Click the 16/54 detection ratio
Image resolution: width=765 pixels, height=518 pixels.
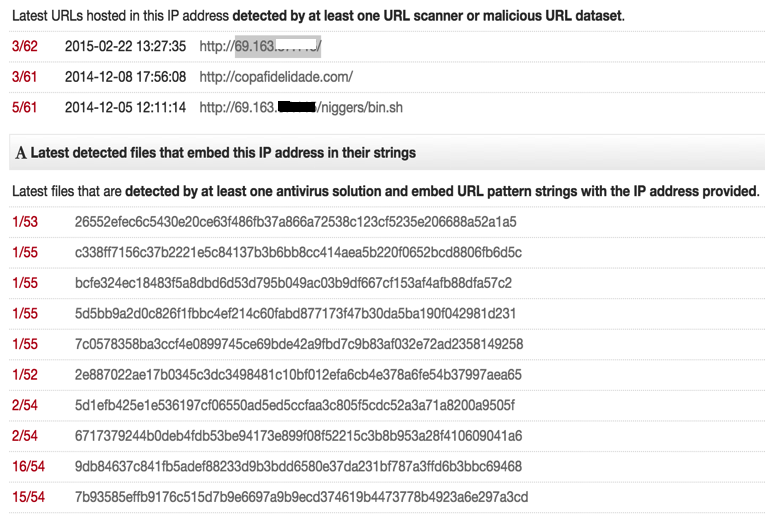click(x=28, y=466)
